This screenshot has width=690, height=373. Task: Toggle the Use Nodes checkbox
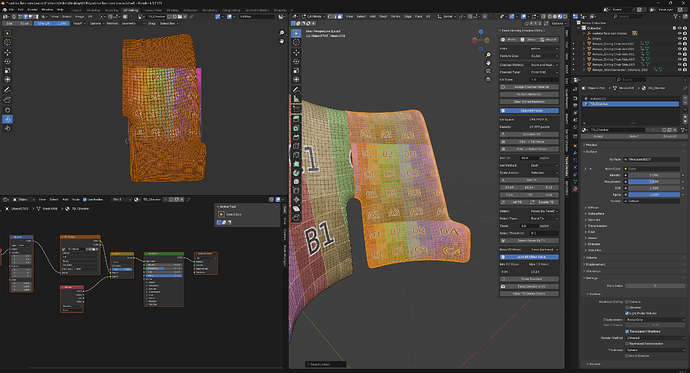tap(85, 199)
